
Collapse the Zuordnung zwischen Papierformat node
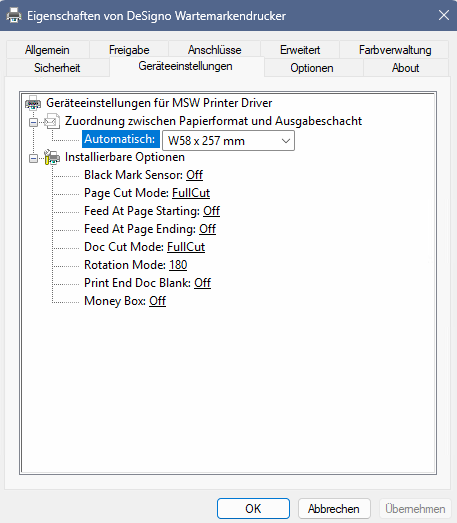click(x=33, y=122)
